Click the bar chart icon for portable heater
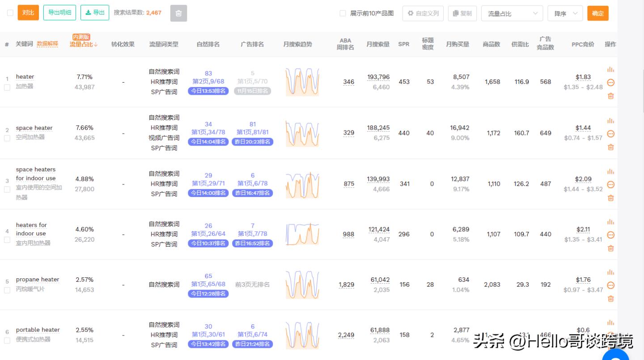 point(611,323)
